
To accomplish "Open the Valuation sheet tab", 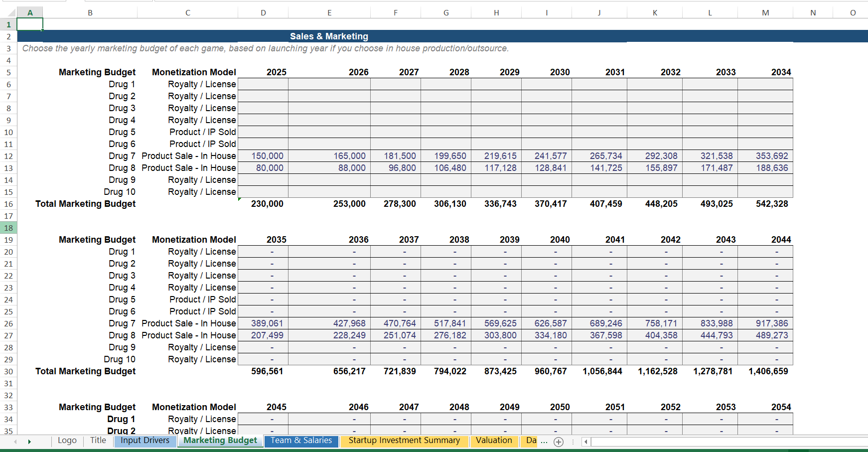I will click(494, 441).
